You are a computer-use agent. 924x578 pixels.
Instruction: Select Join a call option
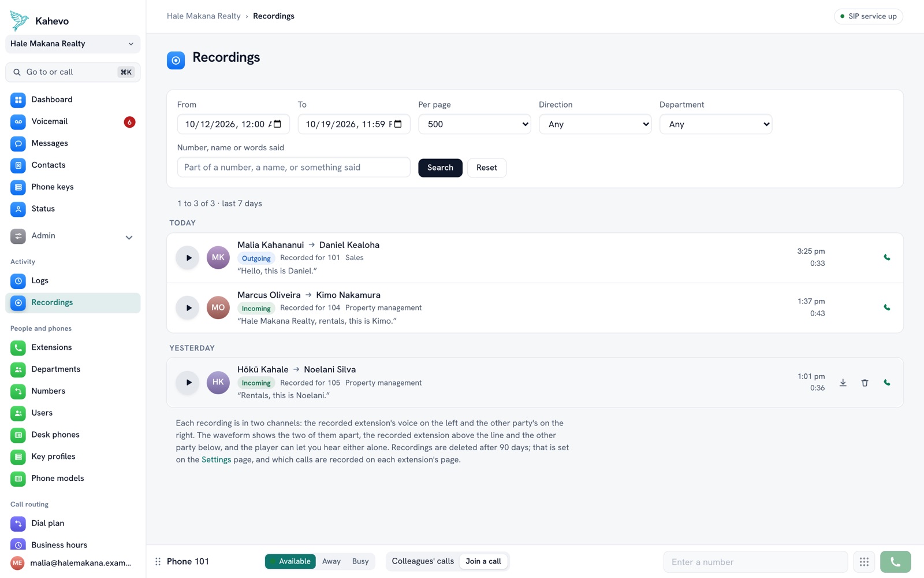tap(483, 561)
